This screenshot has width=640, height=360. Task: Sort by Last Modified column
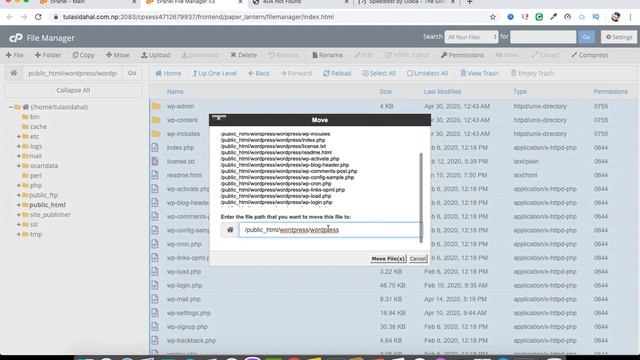tap(442, 92)
